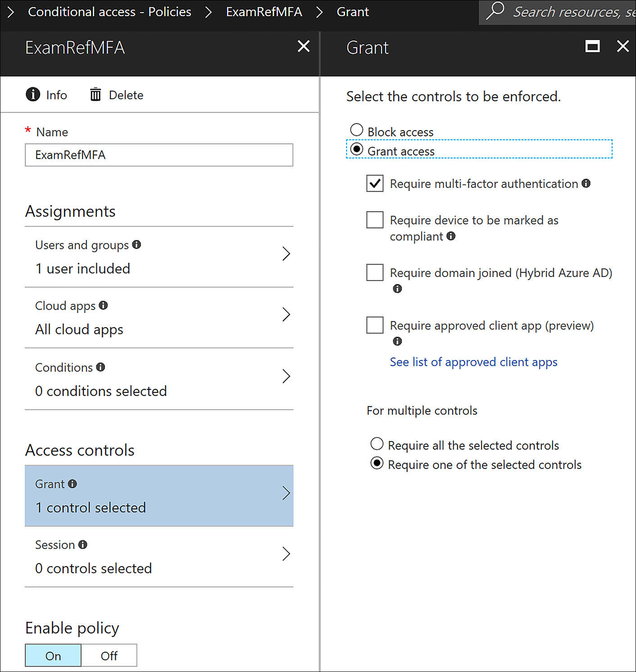Select Require one of the selected controls

click(x=377, y=463)
